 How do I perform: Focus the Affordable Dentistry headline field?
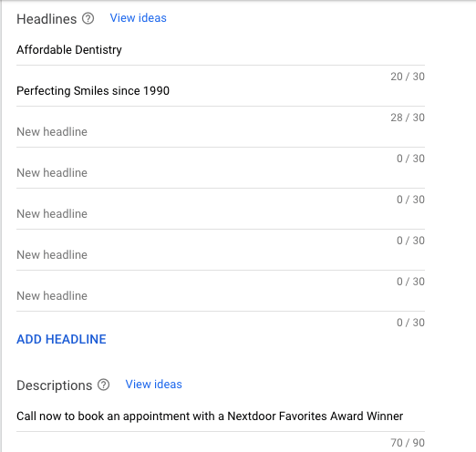point(221,50)
